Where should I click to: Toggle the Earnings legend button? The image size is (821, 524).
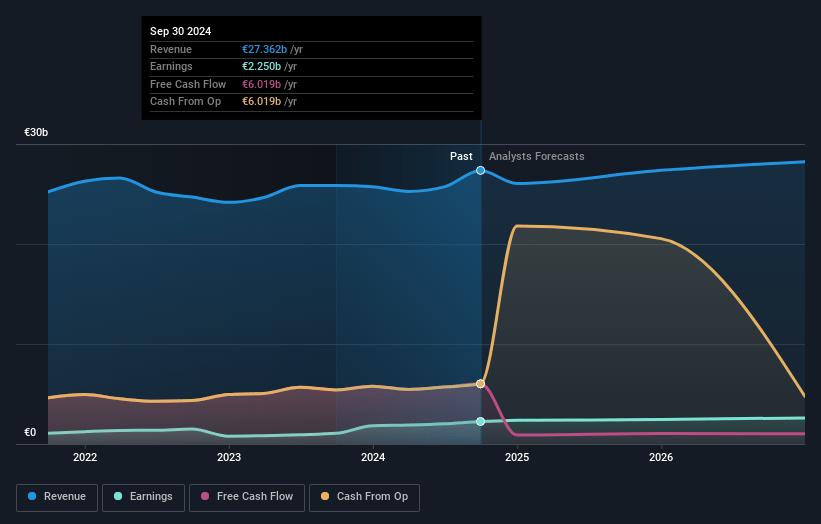(x=143, y=497)
